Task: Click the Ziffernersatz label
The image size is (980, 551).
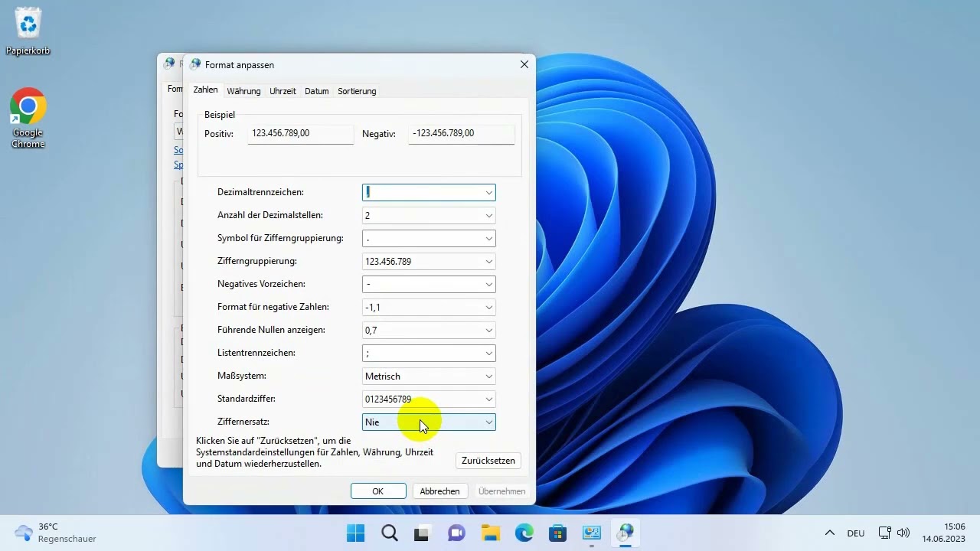Action: coord(243,422)
